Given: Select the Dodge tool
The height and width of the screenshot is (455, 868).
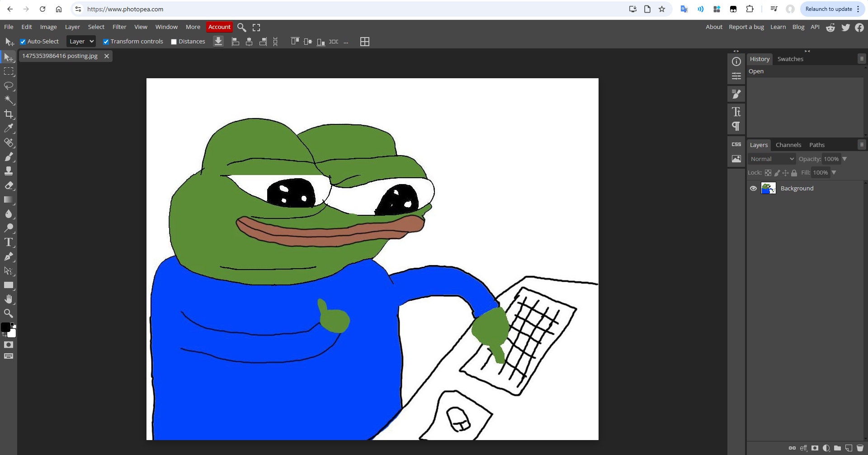Looking at the screenshot, I should [x=9, y=228].
